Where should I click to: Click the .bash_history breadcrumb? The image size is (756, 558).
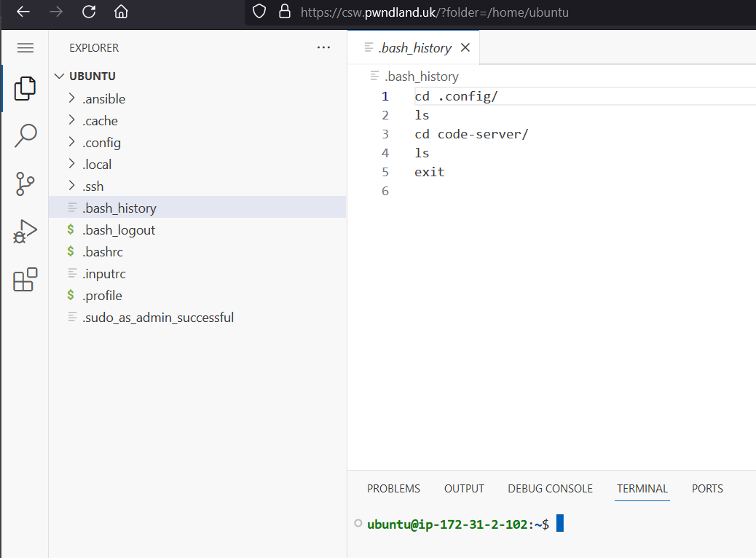pyautogui.click(x=421, y=76)
